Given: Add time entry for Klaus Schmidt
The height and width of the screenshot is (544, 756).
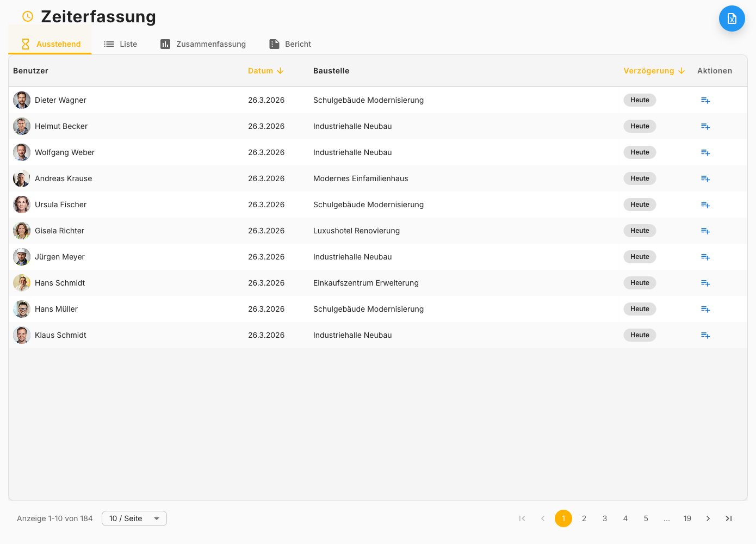Looking at the screenshot, I should click(705, 335).
